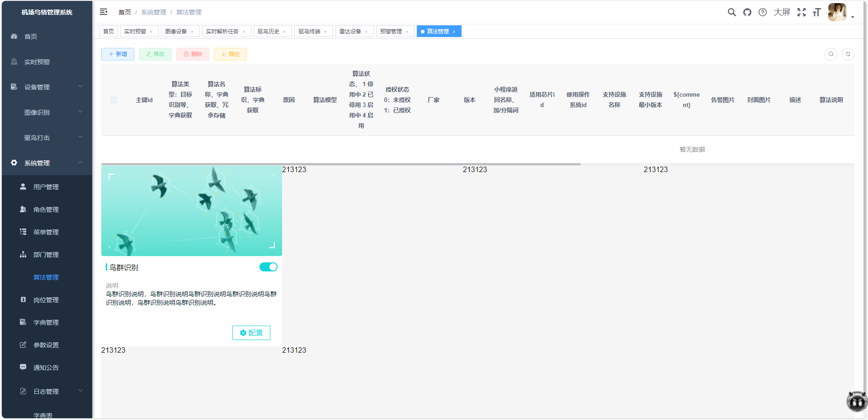
Task: Click the 导出 export button
Action: (230, 54)
